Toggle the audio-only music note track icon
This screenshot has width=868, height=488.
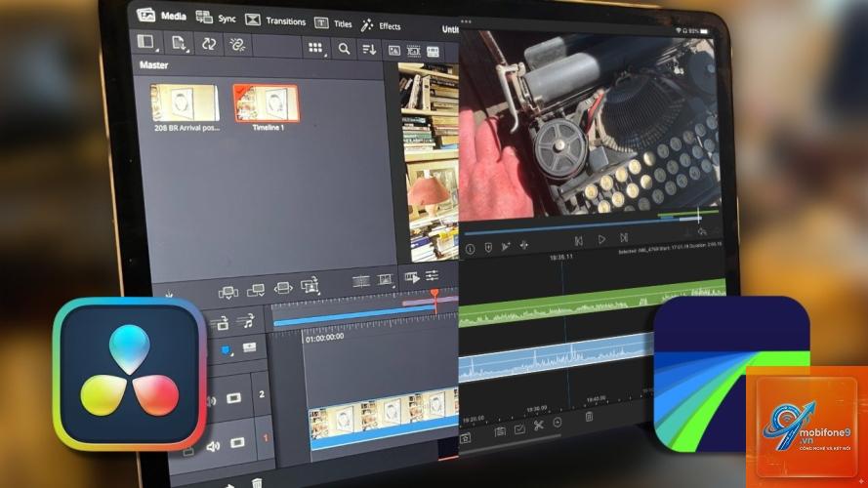click(246, 320)
